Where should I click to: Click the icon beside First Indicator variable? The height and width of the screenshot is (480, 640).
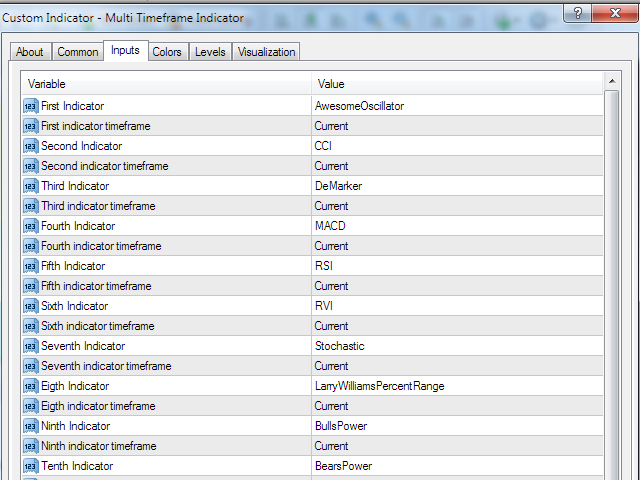tap(30, 106)
